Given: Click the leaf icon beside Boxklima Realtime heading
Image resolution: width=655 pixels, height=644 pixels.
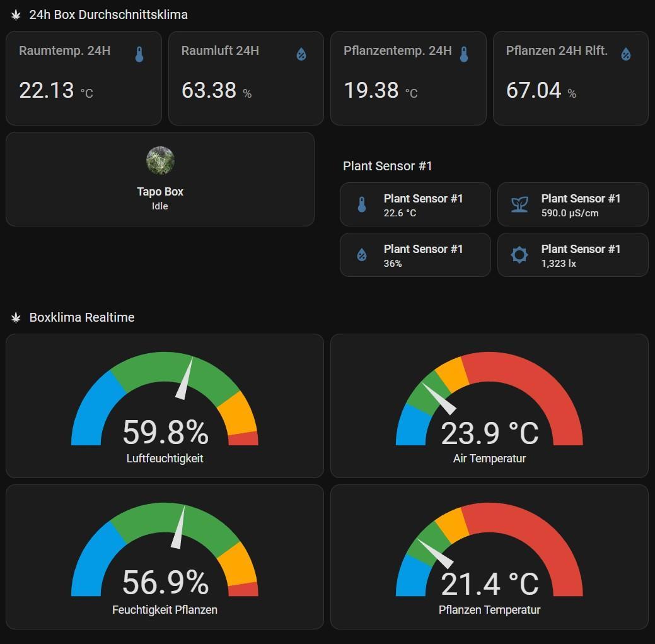Looking at the screenshot, I should pos(16,317).
